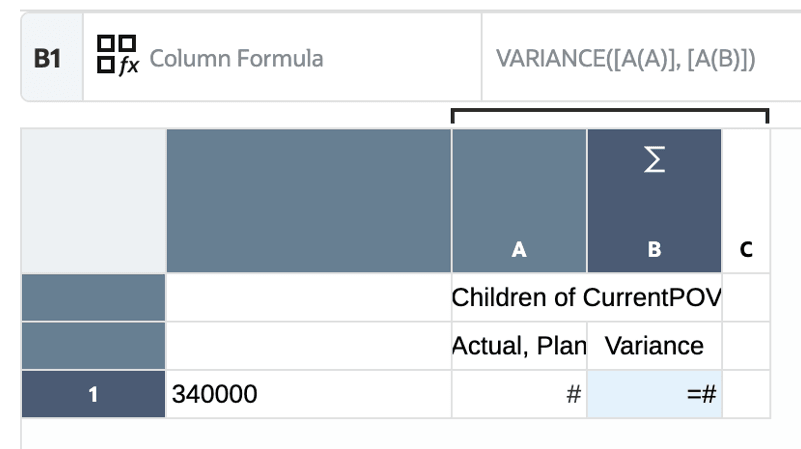This screenshot has width=801, height=449.
Task: Select the # data cell in column A
Action: (518, 394)
